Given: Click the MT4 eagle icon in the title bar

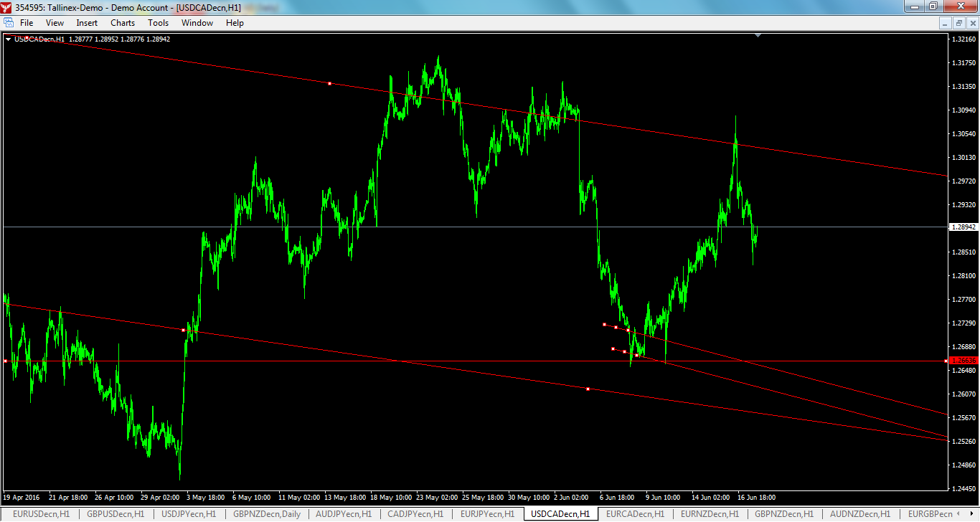Looking at the screenshot, I should tap(7, 6).
